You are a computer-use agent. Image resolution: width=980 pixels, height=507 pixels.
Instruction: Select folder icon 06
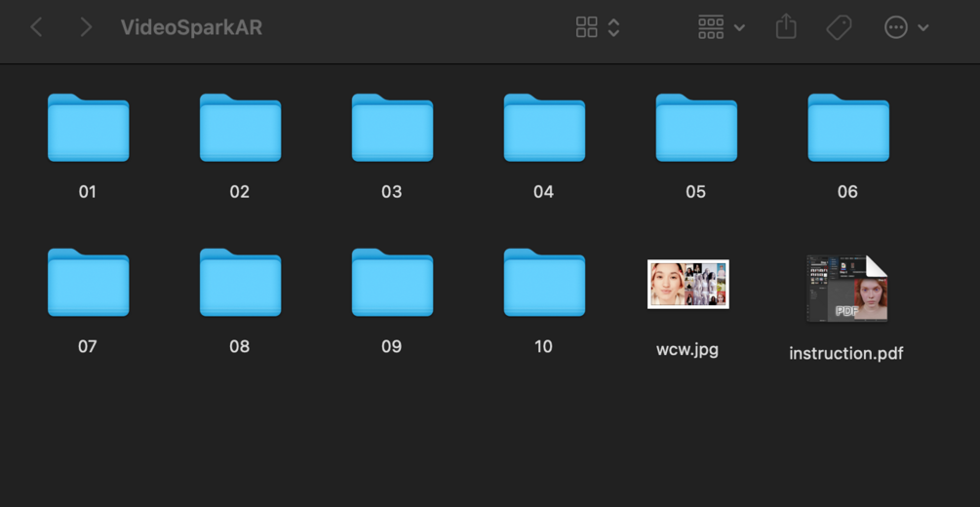pos(848,128)
